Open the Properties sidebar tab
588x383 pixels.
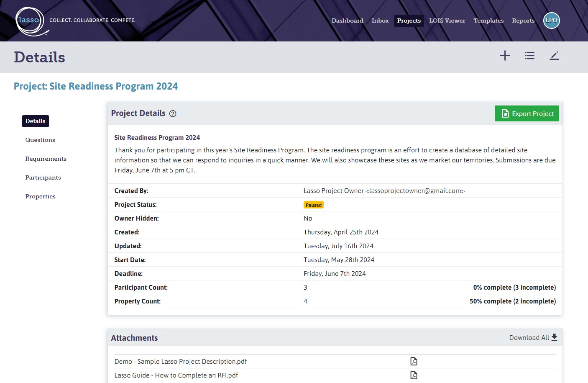(40, 196)
